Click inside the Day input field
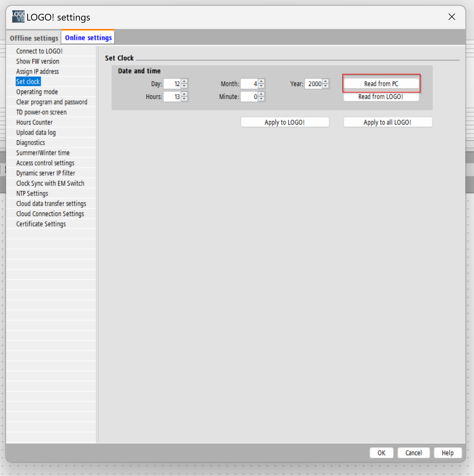474x476 pixels. (x=172, y=84)
